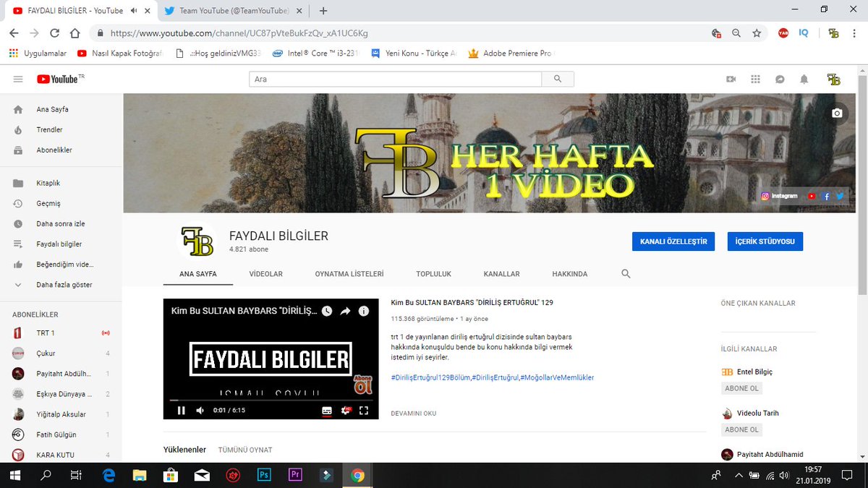Click the share arrow on video
This screenshot has width=868, height=488.
click(345, 311)
